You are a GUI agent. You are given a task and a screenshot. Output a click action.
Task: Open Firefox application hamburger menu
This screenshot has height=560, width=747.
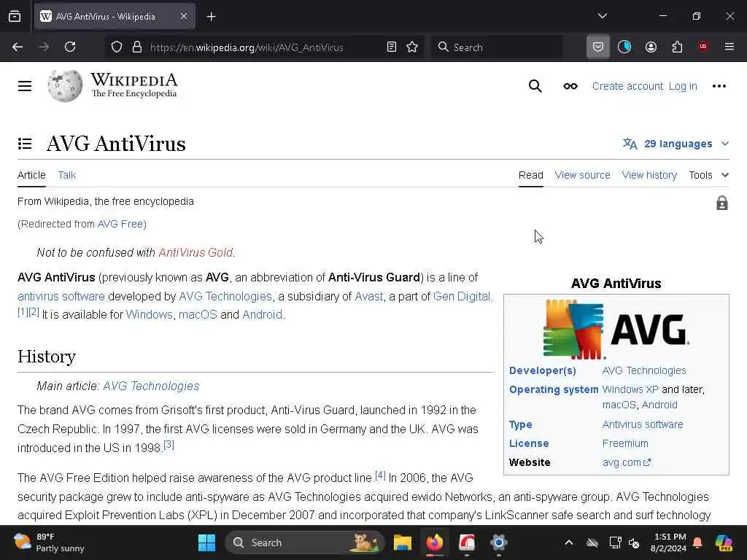click(729, 47)
